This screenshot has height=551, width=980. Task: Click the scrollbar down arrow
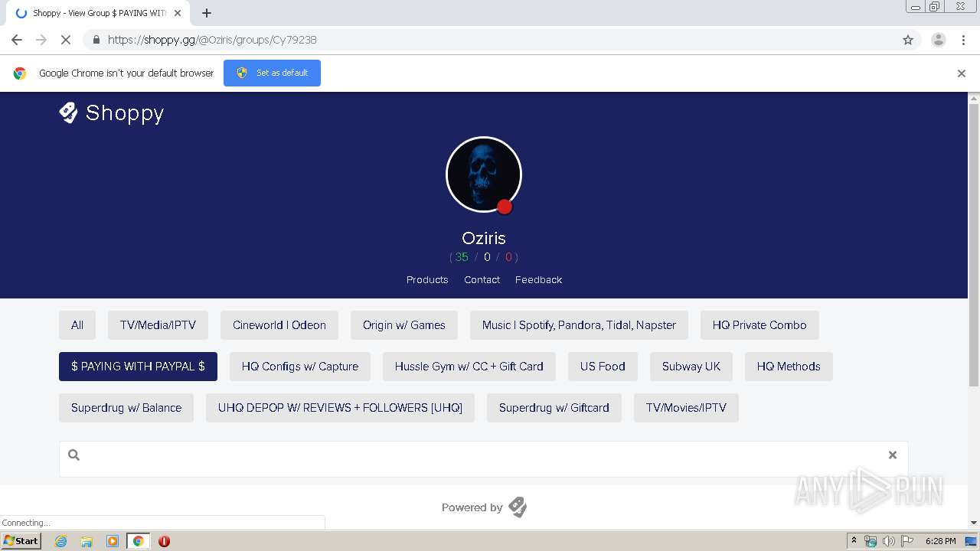pyautogui.click(x=974, y=523)
